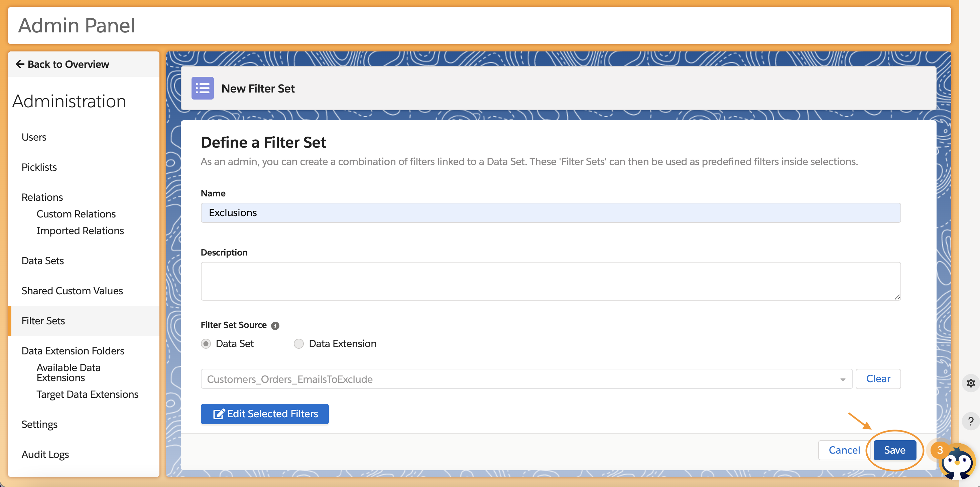Image resolution: width=980 pixels, height=487 pixels.
Task: Click the Clear button beside the dropdown
Action: pos(878,379)
